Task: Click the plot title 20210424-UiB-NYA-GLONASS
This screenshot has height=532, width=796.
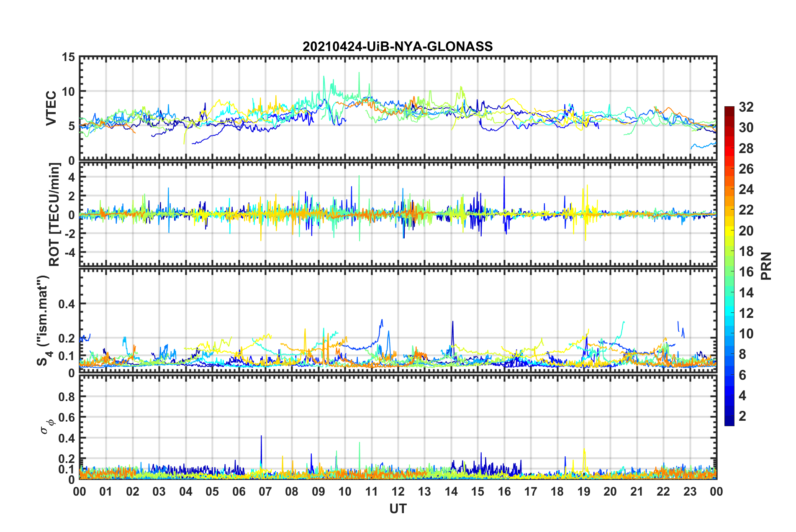Action: (x=398, y=46)
